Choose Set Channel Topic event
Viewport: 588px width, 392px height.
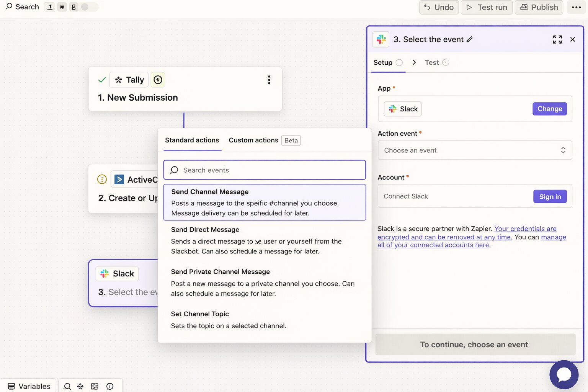(265, 320)
